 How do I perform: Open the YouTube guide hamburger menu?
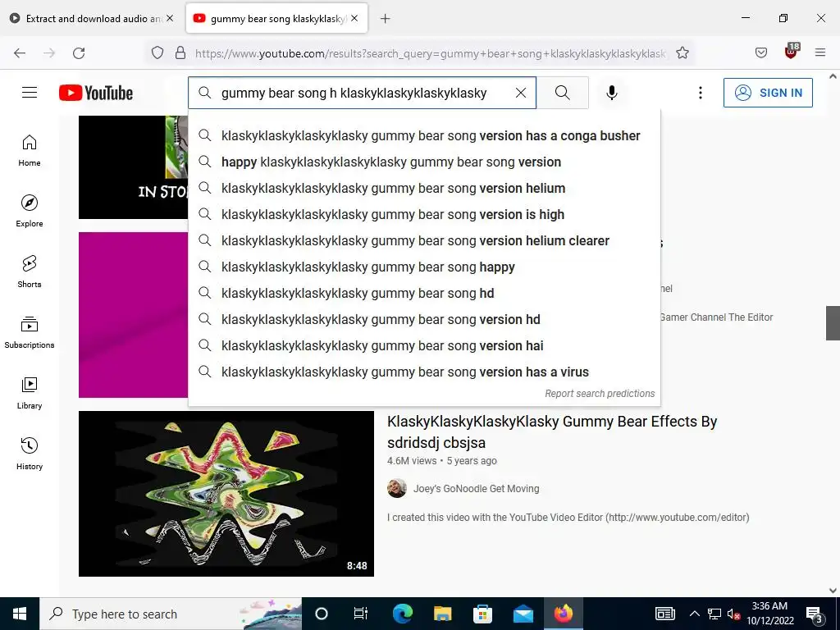click(x=30, y=93)
